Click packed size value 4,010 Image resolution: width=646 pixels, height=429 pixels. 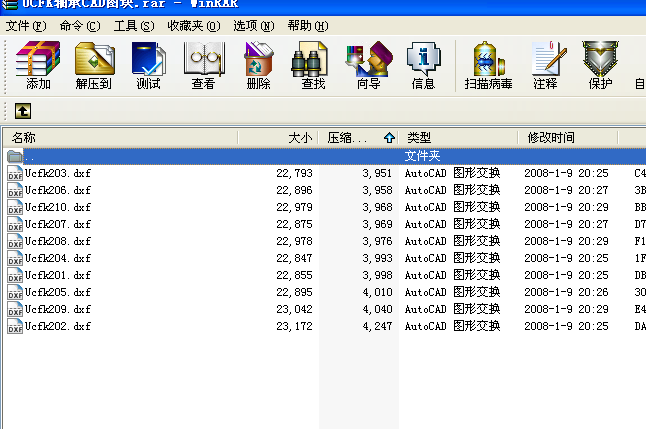tap(377, 293)
